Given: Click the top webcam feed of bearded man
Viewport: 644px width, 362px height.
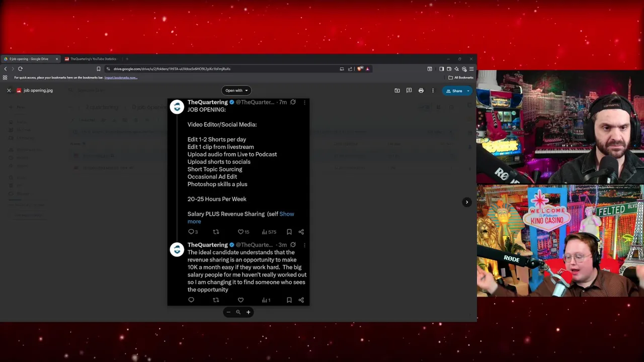Looking at the screenshot, I should tap(560, 128).
